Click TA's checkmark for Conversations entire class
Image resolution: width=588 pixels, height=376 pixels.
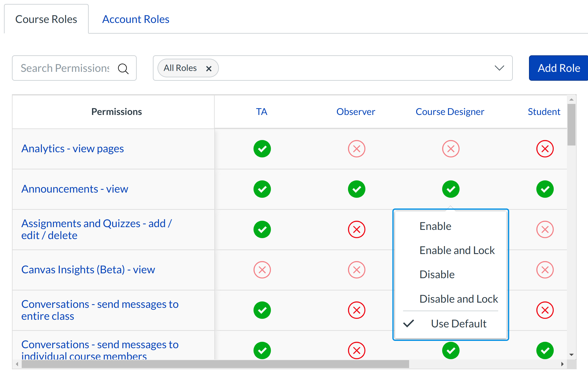pos(262,310)
